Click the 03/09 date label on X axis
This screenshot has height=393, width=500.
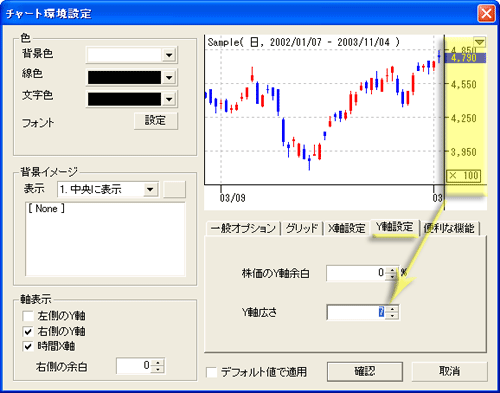click(232, 198)
